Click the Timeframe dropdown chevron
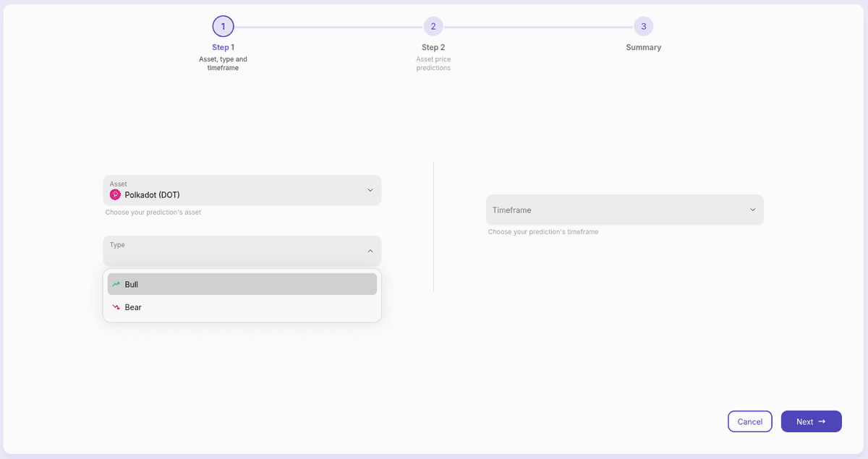The width and height of the screenshot is (868, 459). (752, 210)
